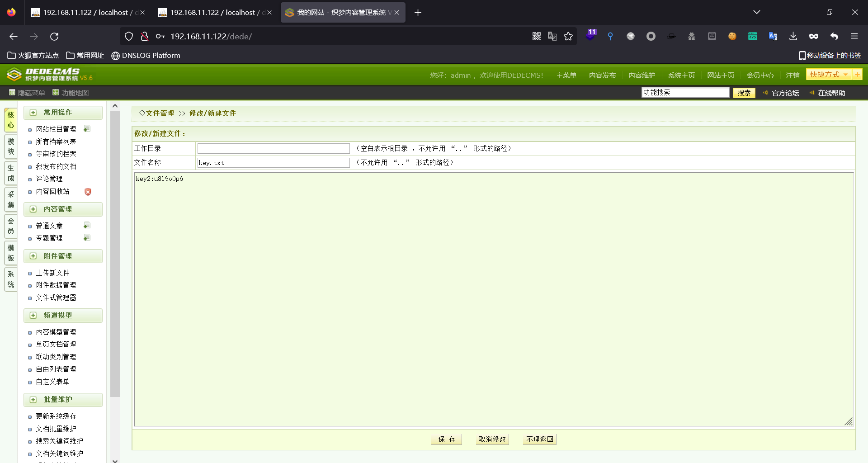
Task: Collapse the 附件管理 section
Action: pos(33,256)
